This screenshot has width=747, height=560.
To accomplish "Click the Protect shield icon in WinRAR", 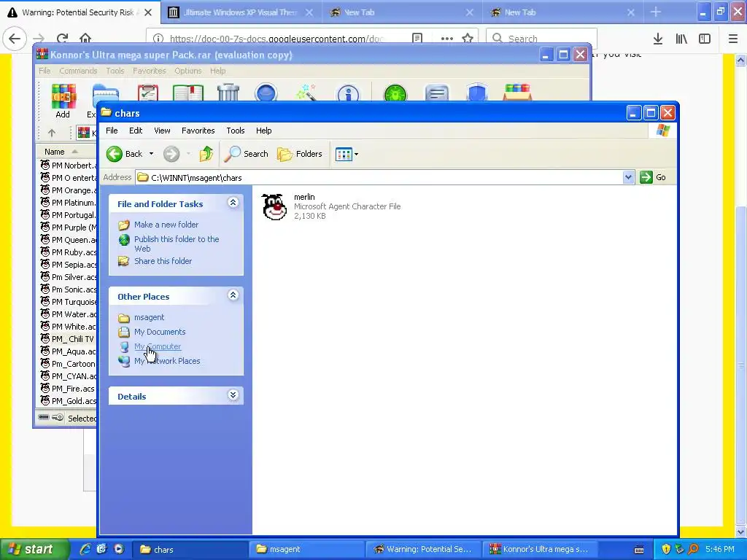I will [x=477, y=93].
